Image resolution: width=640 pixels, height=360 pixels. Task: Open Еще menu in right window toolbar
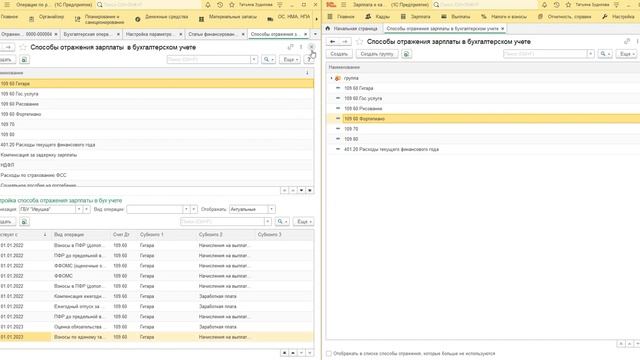(x=627, y=54)
